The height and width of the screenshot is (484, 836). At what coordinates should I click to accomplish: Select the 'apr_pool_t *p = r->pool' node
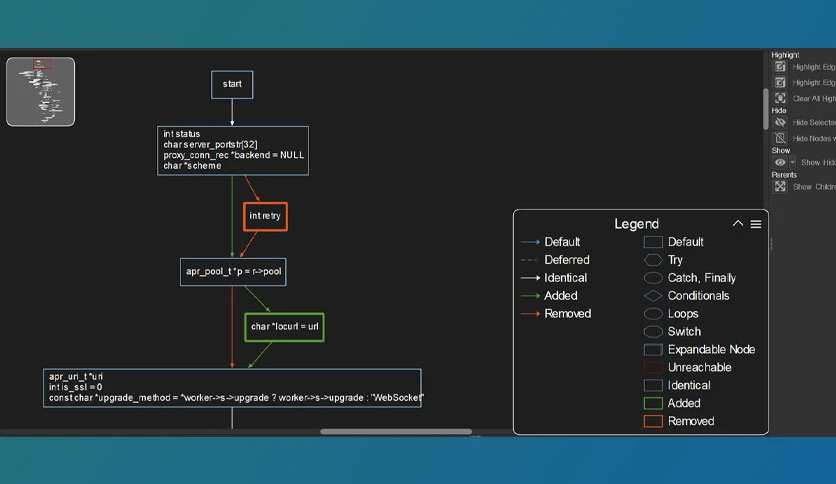(x=233, y=272)
